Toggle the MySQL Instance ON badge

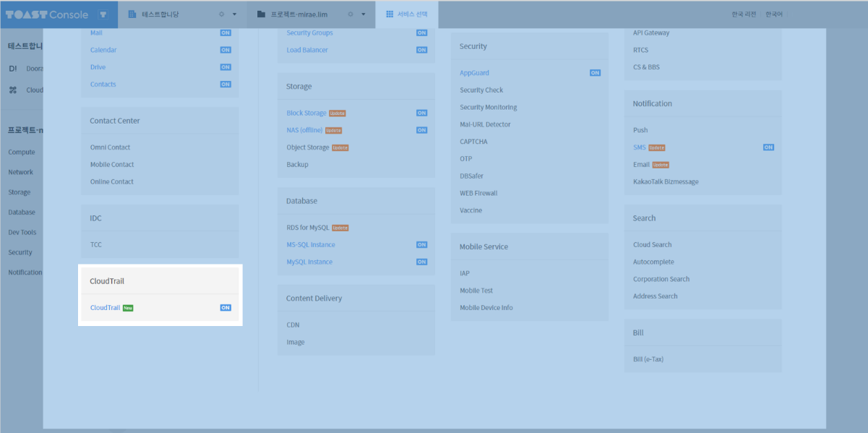pos(421,262)
